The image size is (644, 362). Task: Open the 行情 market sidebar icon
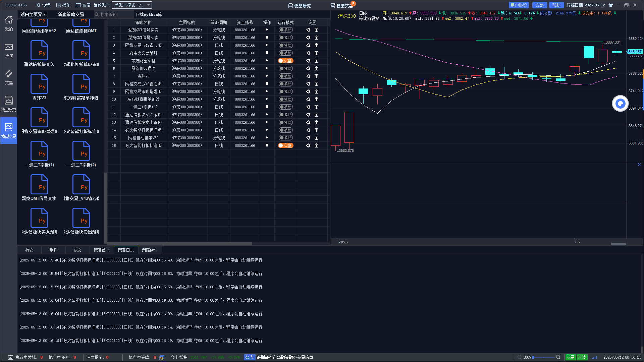coord(9,50)
